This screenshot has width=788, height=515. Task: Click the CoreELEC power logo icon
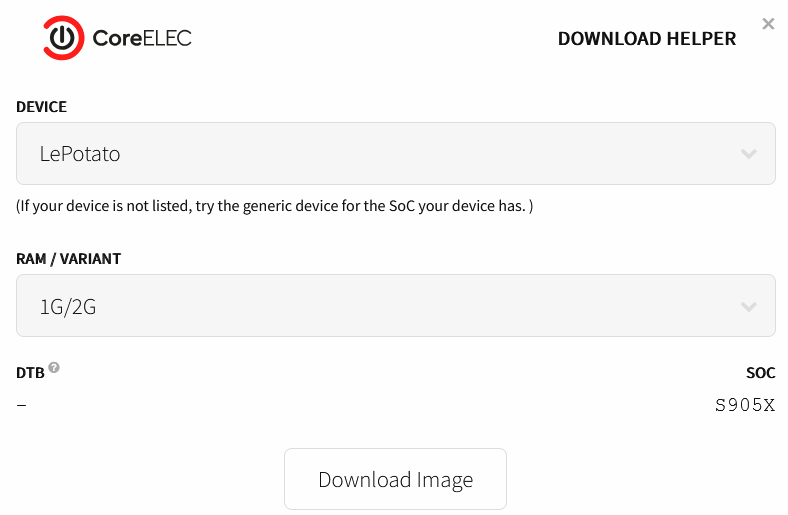(63, 38)
